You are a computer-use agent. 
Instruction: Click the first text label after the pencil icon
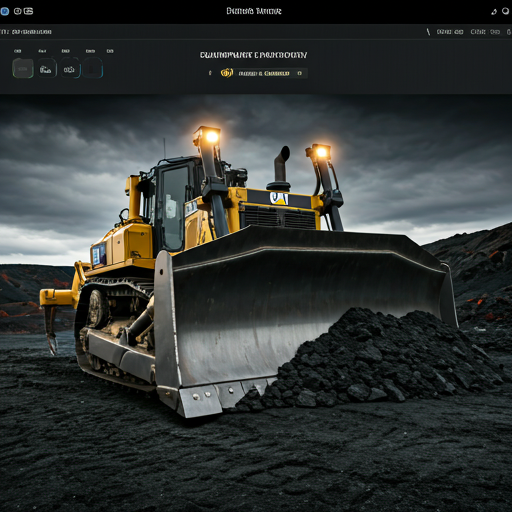pyautogui.click(x=450, y=32)
